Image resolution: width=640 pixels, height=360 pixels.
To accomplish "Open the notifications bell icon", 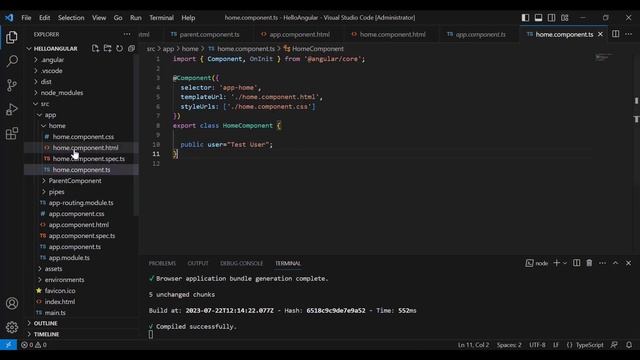I will tap(629, 345).
